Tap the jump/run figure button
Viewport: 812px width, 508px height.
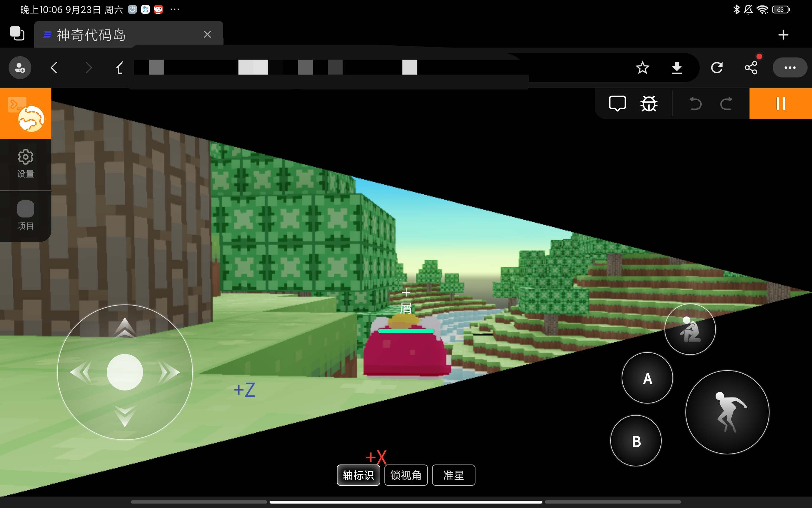pos(727,412)
